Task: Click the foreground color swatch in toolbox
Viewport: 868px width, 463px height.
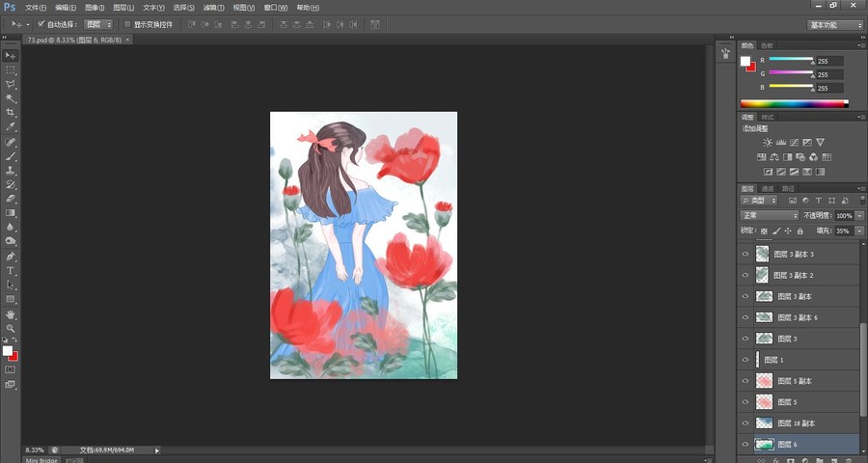Action: click(x=7, y=351)
